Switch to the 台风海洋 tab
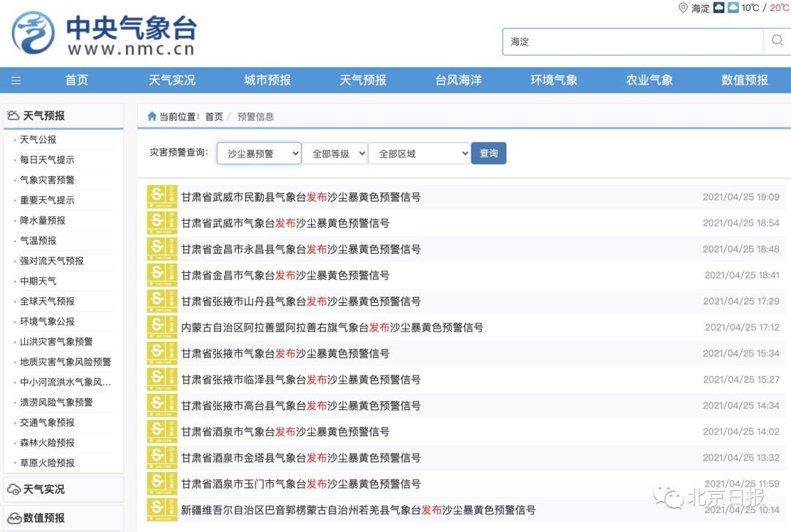This screenshot has height=532, width=791. coord(458,80)
